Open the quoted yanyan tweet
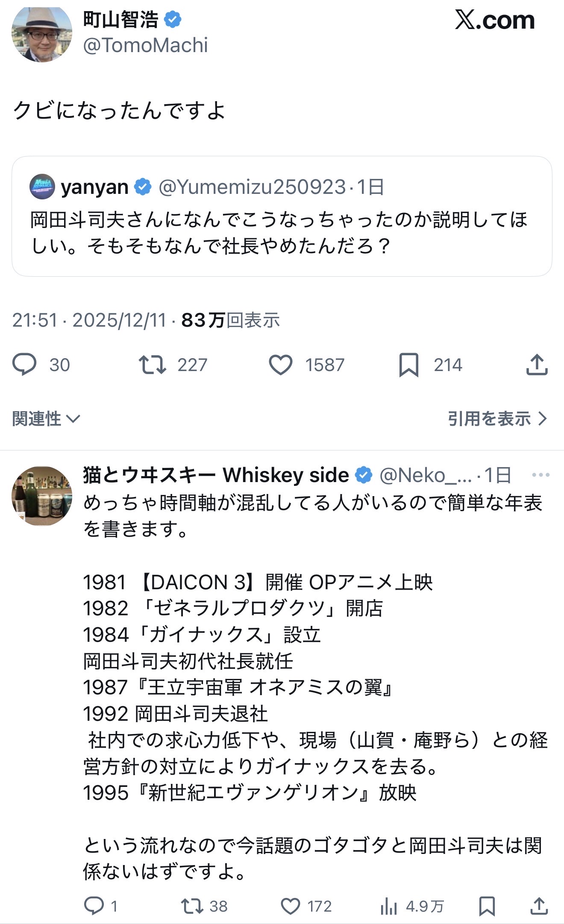 [282, 233]
